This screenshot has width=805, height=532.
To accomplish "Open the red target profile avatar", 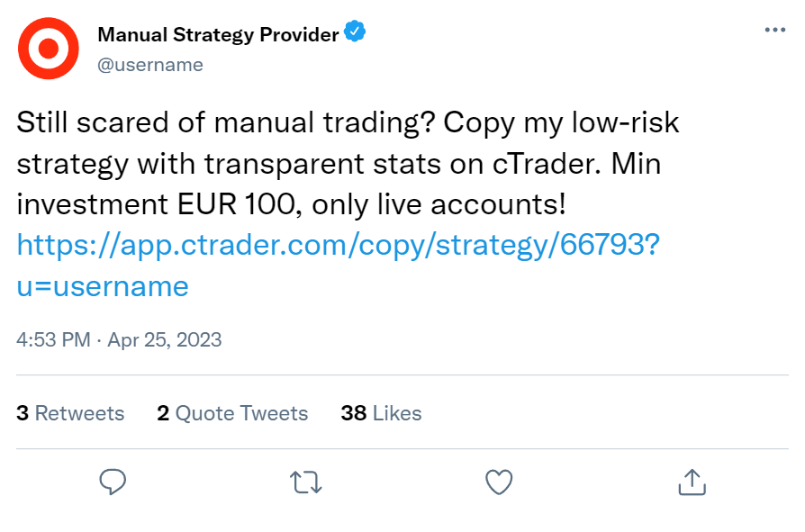I will coord(49,49).
